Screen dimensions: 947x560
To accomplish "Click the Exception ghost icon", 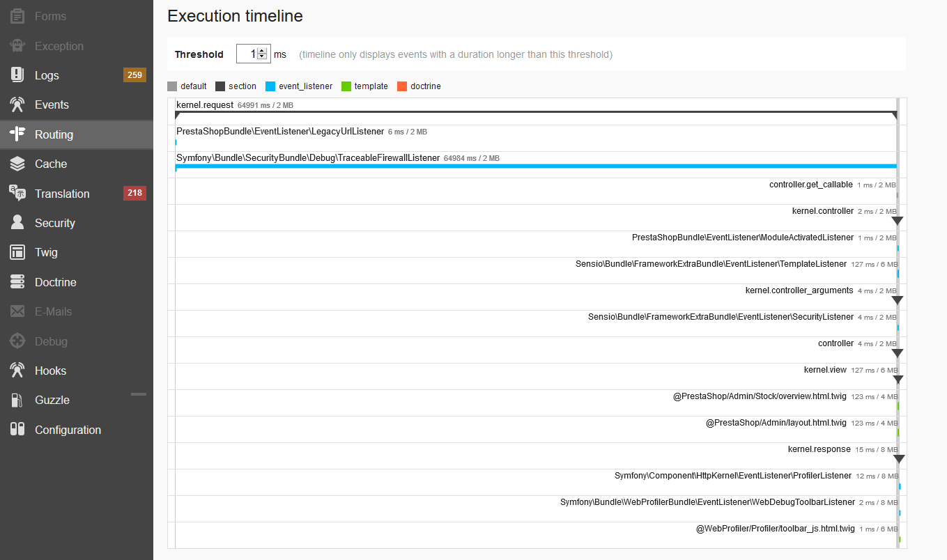I will click(x=17, y=46).
